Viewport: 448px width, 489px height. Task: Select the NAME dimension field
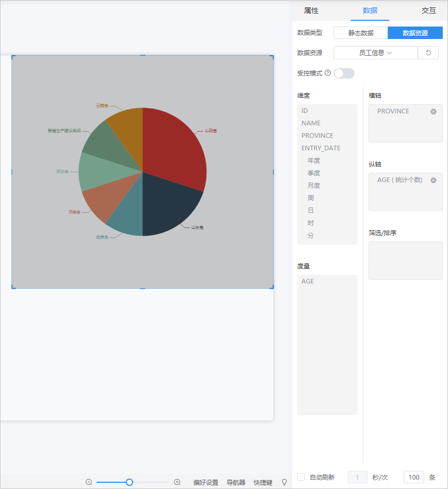311,123
